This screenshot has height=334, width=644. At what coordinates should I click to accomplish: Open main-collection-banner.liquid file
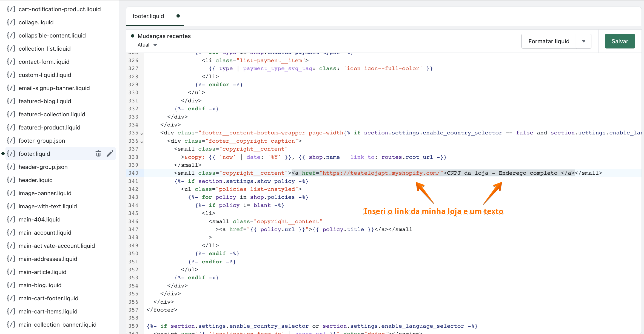click(x=58, y=324)
